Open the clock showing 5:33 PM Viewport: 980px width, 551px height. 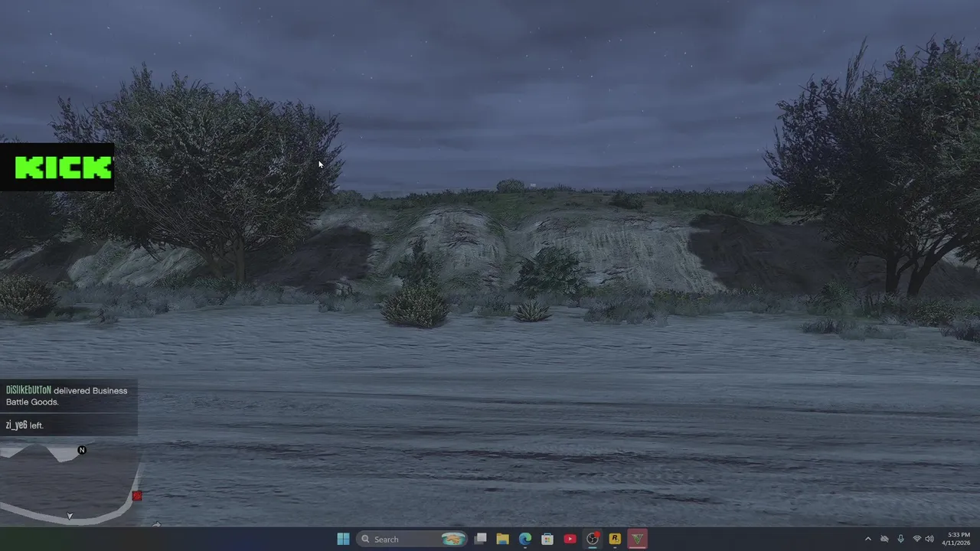(x=958, y=539)
